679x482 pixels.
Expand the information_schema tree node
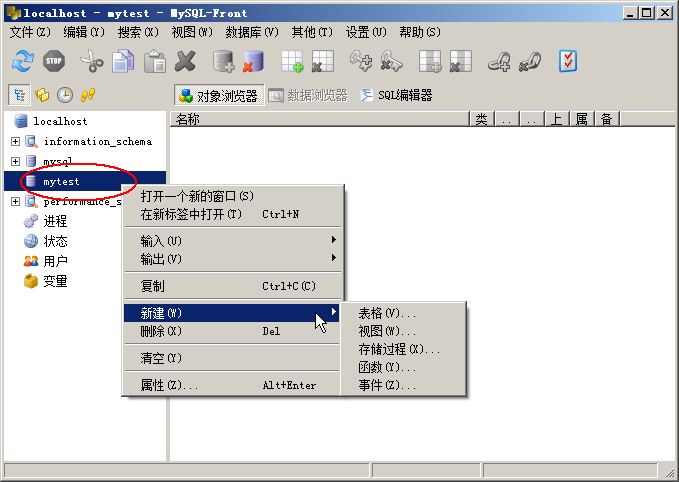(16, 141)
